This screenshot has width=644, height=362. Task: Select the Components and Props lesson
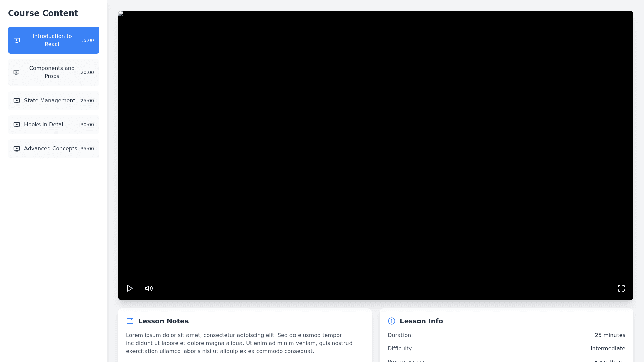tap(52, 72)
